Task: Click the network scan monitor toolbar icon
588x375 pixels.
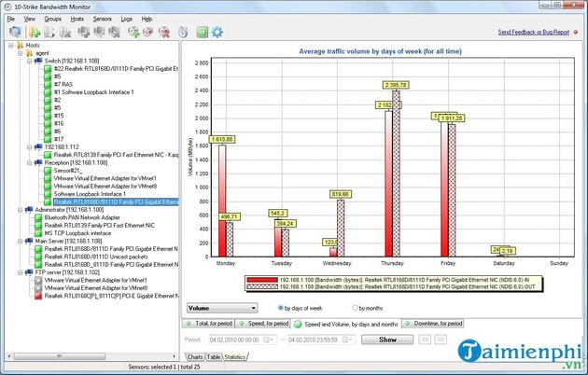Action: point(15,32)
